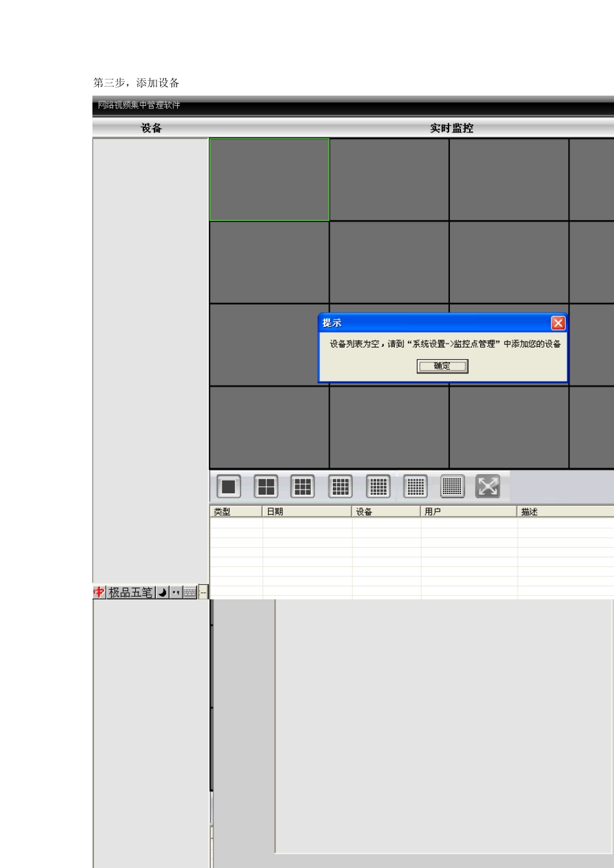The height and width of the screenshot is (868, 614).
Task: Select the 4-view split layout
Action: click(266, 486)
